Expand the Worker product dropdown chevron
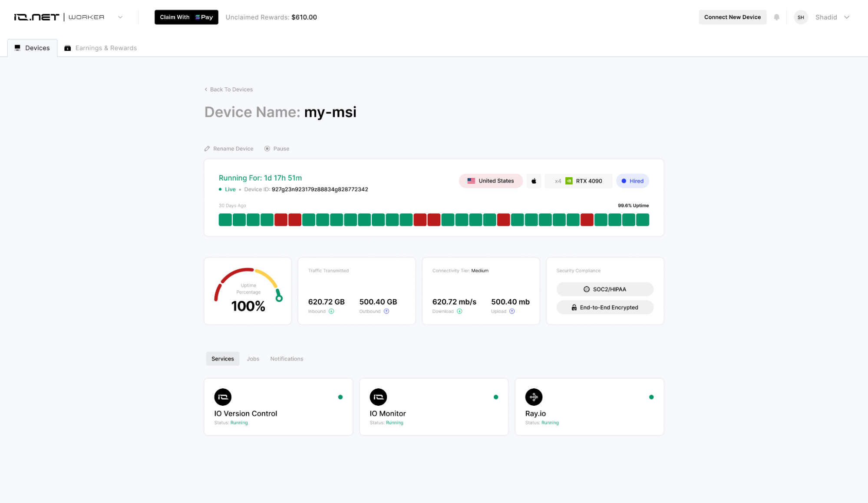The width and height of the screenshot is (868, 503). 120,17
